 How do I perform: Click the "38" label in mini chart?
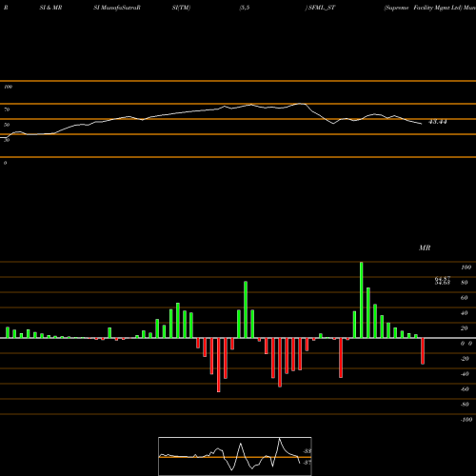tap(307, 451)
